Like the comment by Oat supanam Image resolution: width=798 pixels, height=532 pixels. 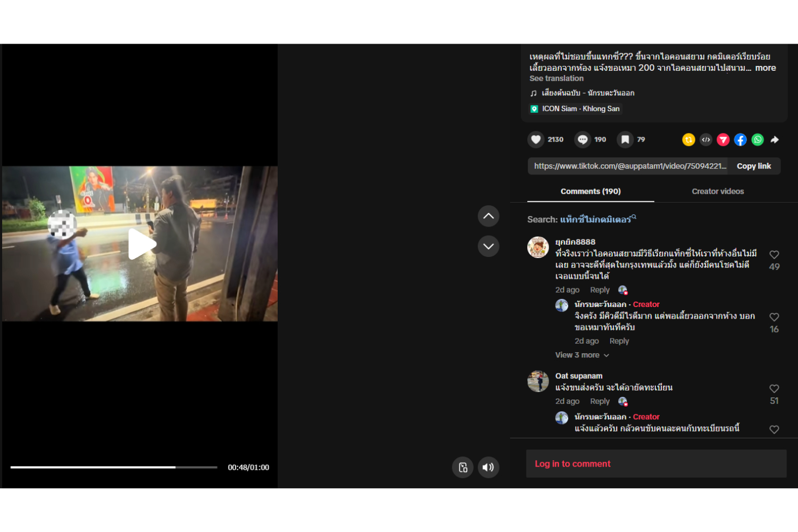[x=774, y=389]
